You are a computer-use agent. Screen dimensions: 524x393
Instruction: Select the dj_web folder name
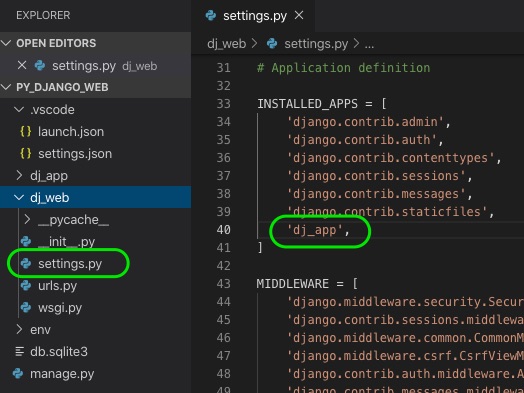click(x=49, y=198)
